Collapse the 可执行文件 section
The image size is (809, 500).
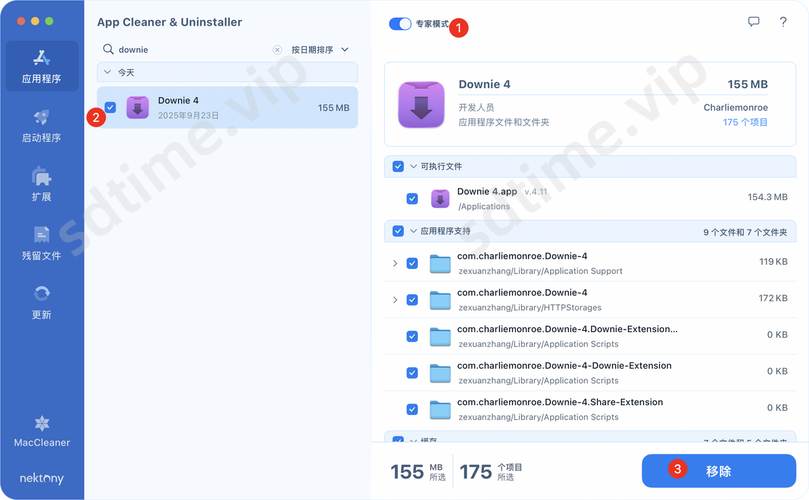click(x=413, y=166)
